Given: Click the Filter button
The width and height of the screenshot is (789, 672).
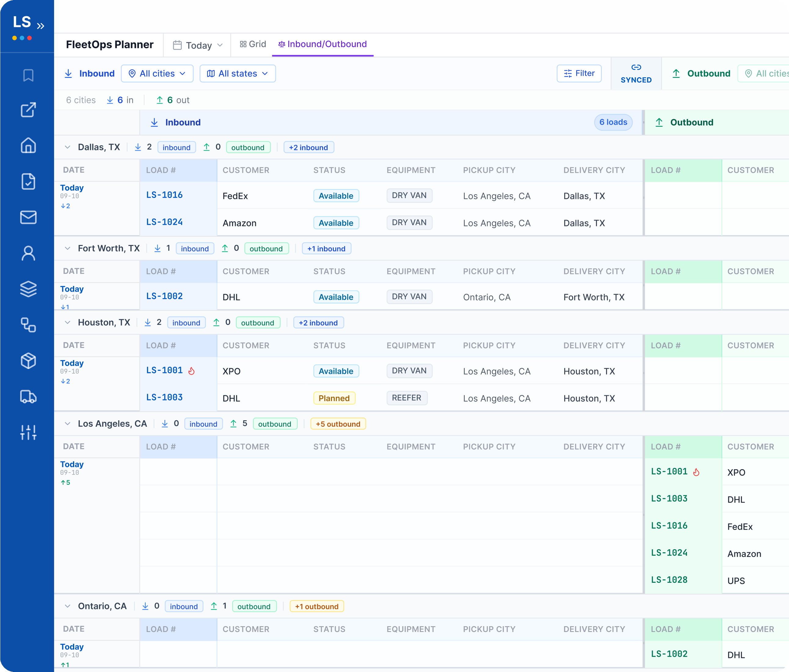Looking at the screenshot, I should click(x=579, y=74).
